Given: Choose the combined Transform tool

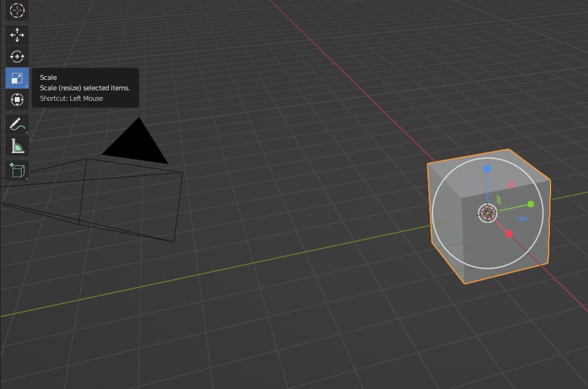Looking at the screenshot, I should [x=17, y=100].
